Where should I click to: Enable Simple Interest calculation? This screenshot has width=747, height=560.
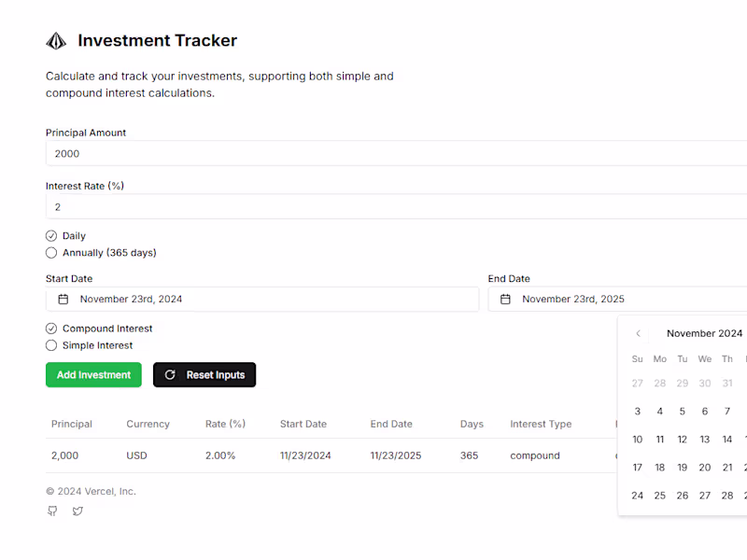51,345
